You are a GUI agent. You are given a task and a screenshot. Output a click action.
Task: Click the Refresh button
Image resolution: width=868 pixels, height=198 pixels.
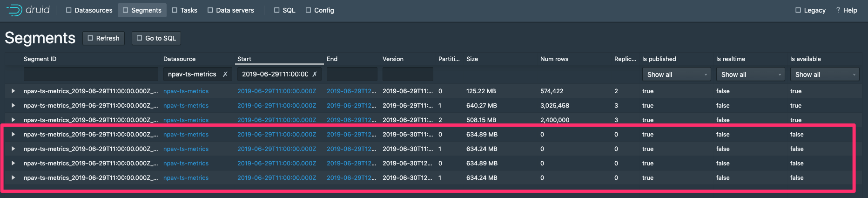pos(103,38)
